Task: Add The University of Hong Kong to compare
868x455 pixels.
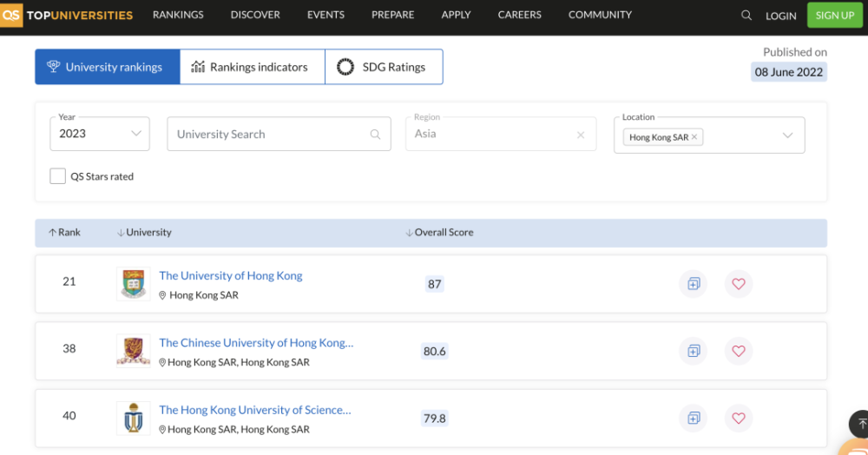Action: [x=694, y=284]
